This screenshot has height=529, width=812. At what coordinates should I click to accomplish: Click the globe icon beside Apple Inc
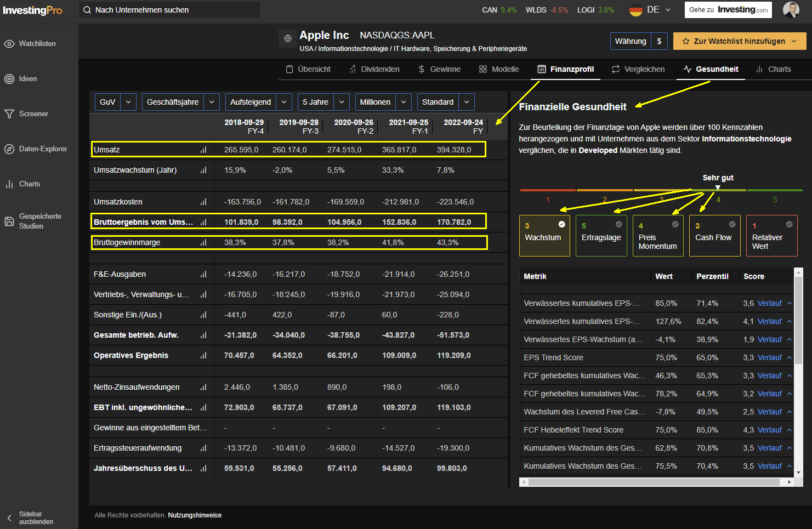[288, 38]
